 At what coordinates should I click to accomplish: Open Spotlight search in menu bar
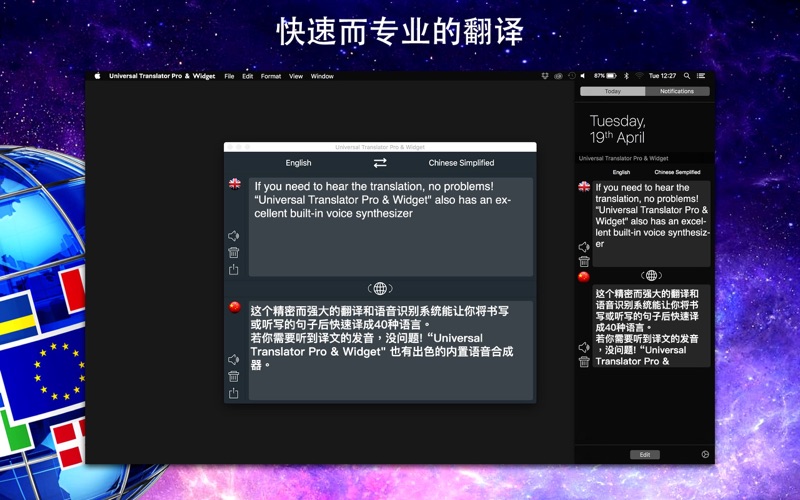pyautogui.click(x=687, y=76)
